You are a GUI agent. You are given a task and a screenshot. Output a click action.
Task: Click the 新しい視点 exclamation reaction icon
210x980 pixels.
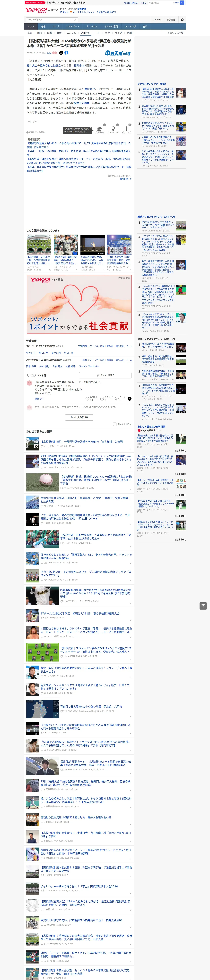127,129
